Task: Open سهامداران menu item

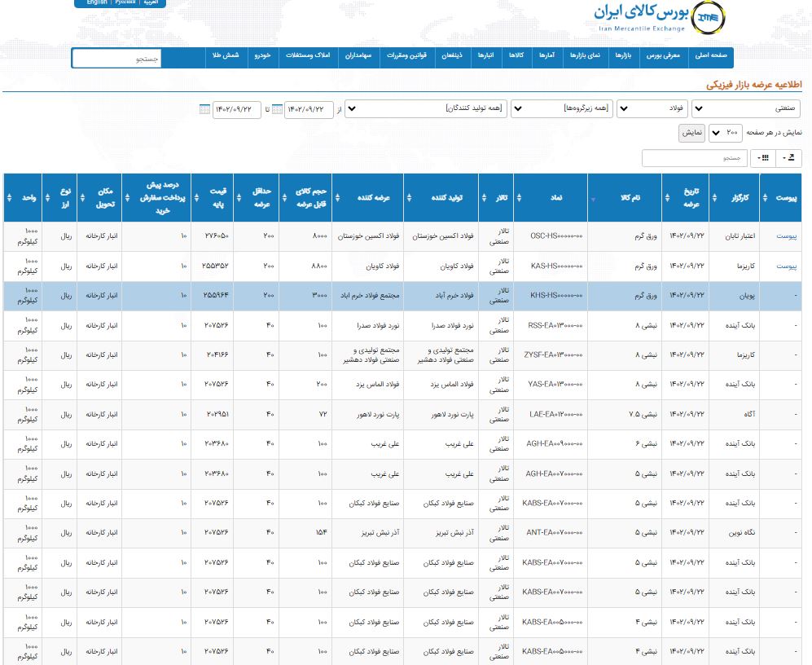Action: tap(358, 55)
